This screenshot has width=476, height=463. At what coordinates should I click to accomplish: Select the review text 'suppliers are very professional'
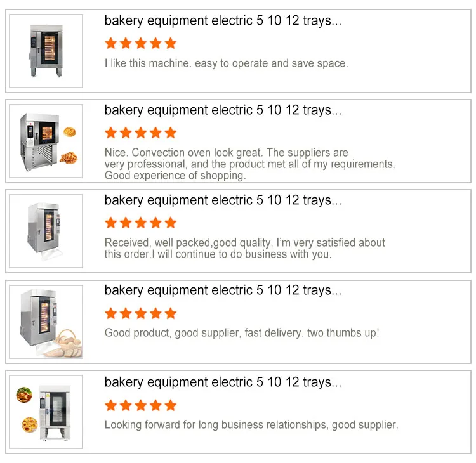(249, 164)
